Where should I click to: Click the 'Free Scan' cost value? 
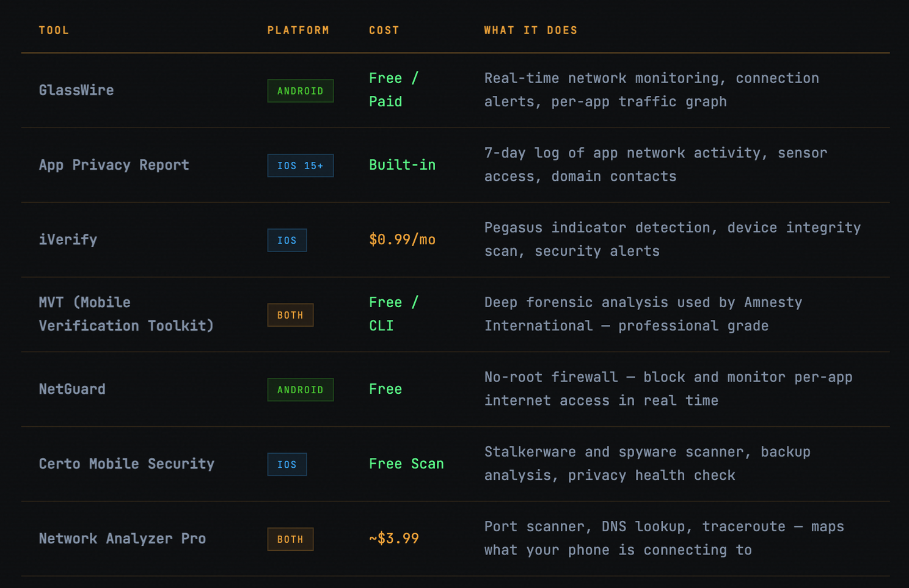coord(406,464)
